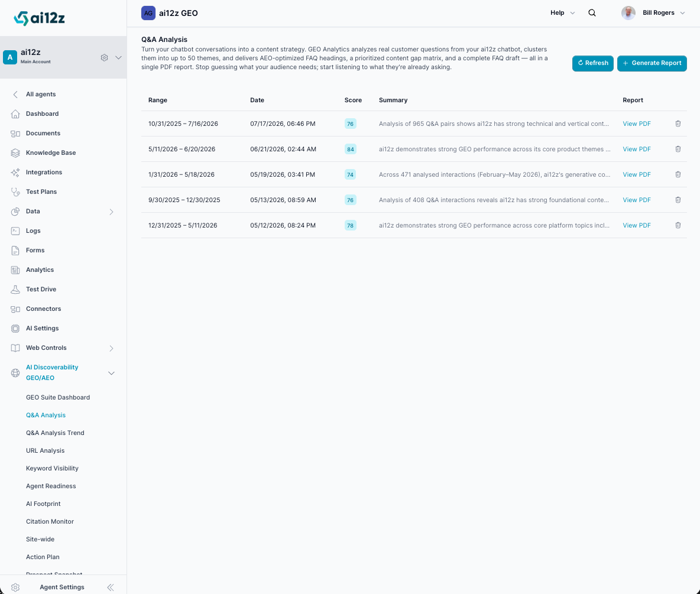Click Bill Rogers profile picture
Image resolution: width=700 pixels, height=594 pixels.
click(628, 13)
